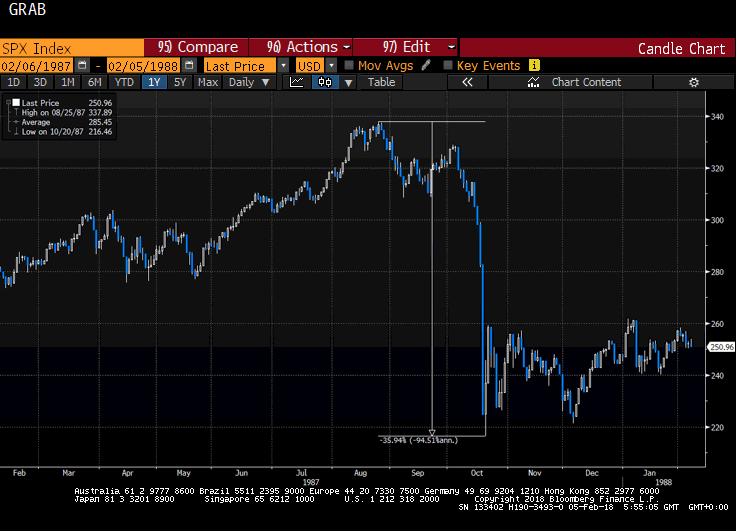Viewport: 736px width, 531px height.
Task: Edit the 02/05/1988 end date field
Action: 143,66
